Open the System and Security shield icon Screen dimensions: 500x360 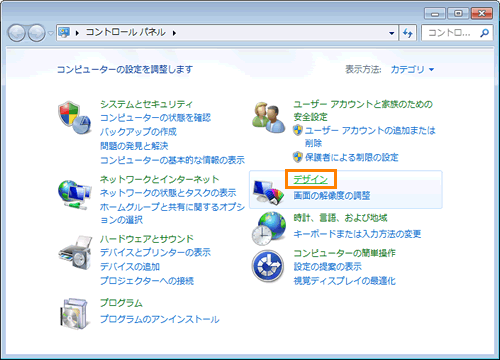(75, 117)
